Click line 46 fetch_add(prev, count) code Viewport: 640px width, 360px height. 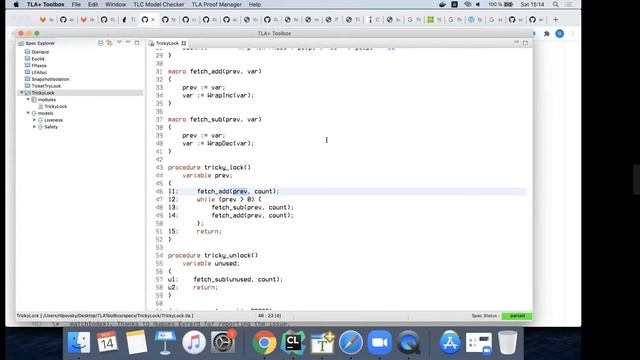pos(238,191)
